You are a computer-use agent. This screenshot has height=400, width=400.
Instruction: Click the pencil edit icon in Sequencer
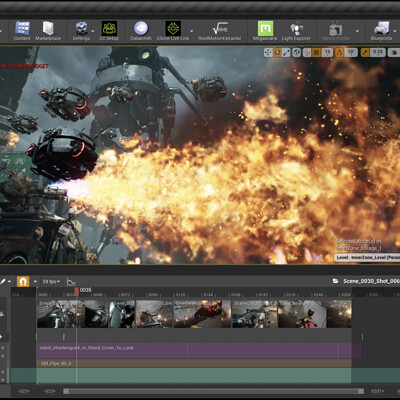pyautogui.click(x=3, y=282)
